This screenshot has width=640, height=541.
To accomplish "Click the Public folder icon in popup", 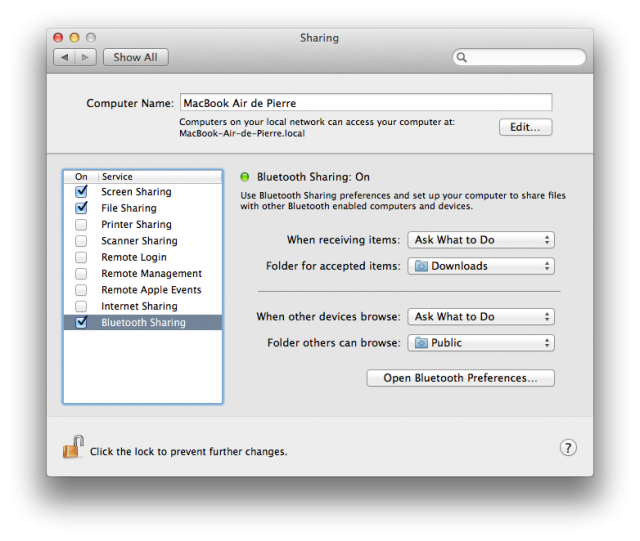I will (x=421, y=343).
